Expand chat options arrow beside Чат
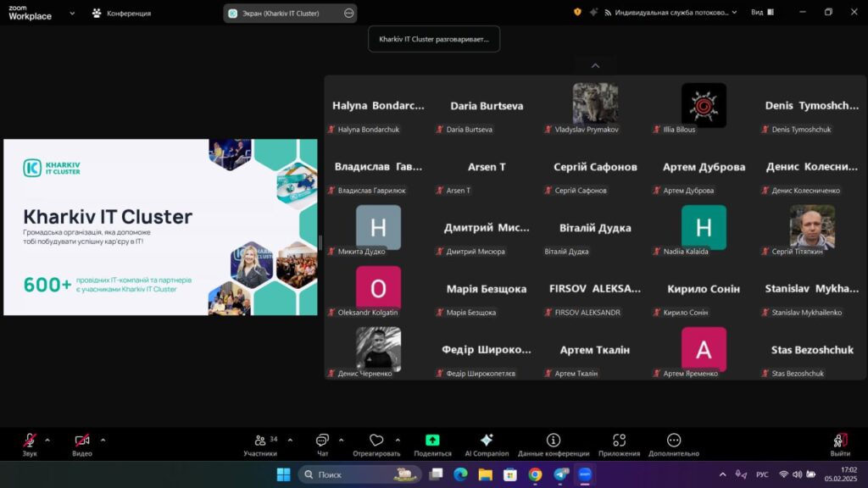The height and width of the screenshot is (488, 868). 341,441
